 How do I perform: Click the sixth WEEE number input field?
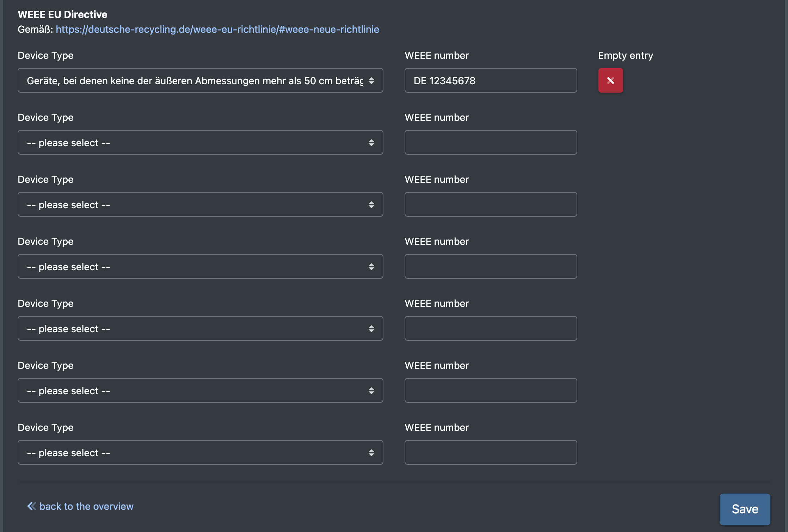(x=491, y=390)
